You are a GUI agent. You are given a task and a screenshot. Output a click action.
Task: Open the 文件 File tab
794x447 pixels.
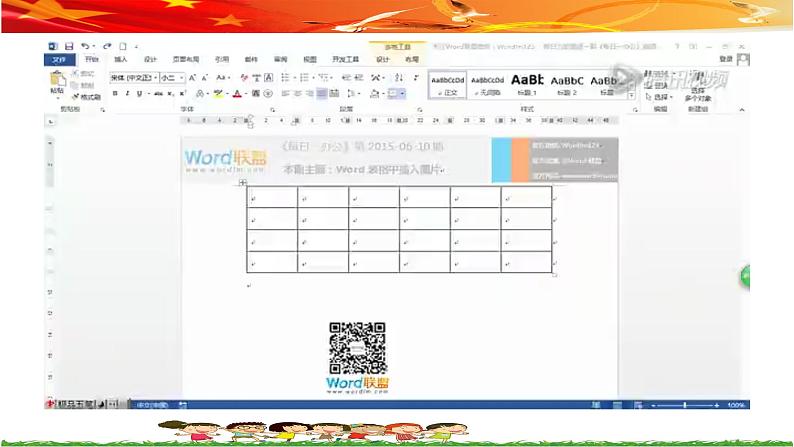[59, 60]
